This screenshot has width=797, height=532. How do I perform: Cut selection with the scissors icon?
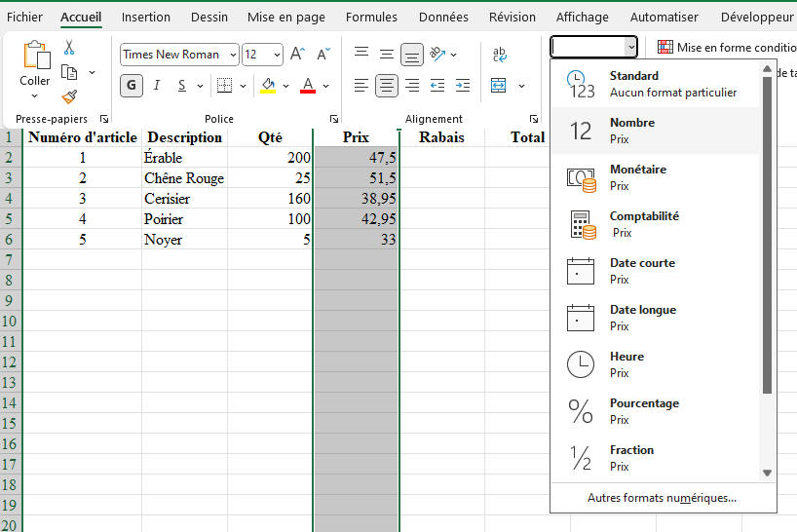coord(69,48)
